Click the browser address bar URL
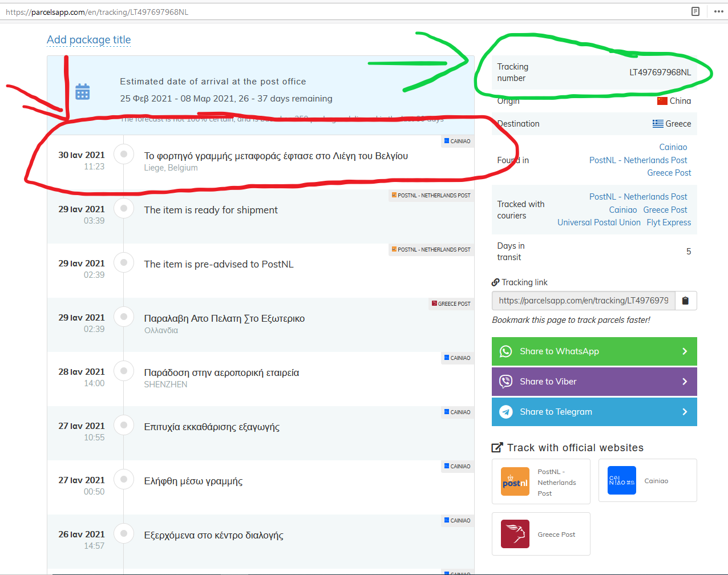This screenshot has height=575, width=728. [x=97, y=12]
